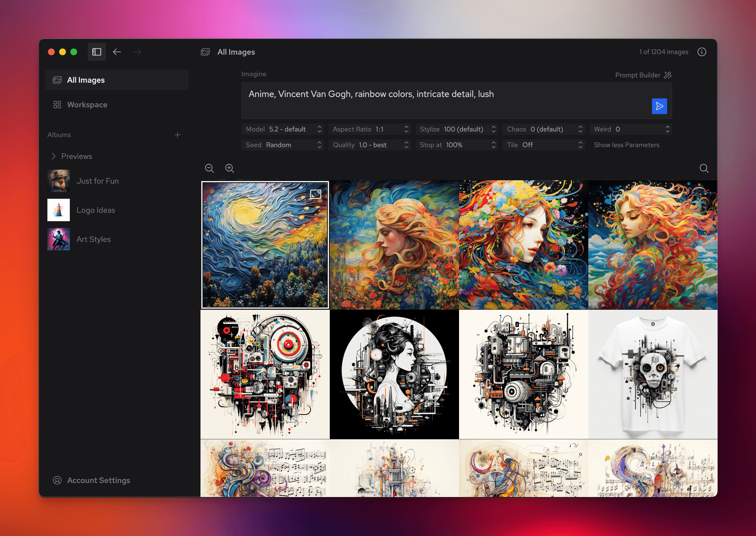The width and height of the screenshot is (756, 536).
Task: Click the Logo Ideas lighthouse thumbnail
Action: click(x=58, y=210)
